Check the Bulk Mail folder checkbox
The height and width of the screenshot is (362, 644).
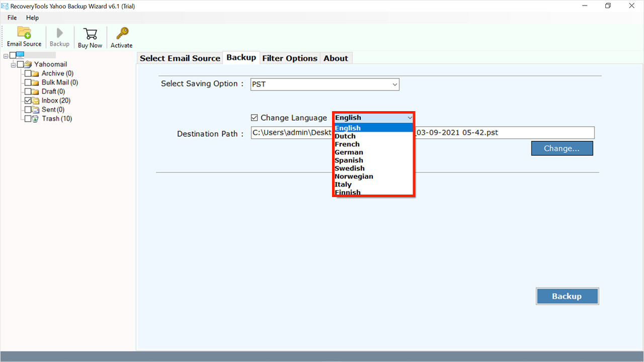(28, 82)
